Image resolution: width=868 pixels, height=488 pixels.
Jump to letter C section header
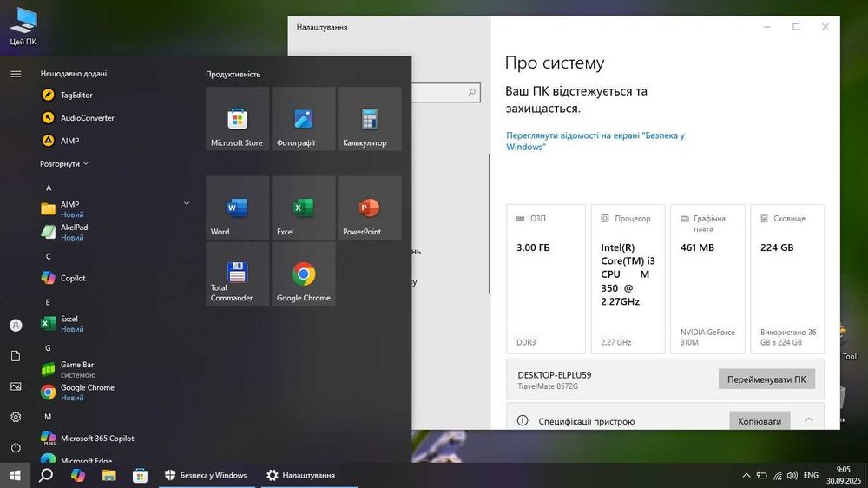pyautogui.click(x=48, y=256)
